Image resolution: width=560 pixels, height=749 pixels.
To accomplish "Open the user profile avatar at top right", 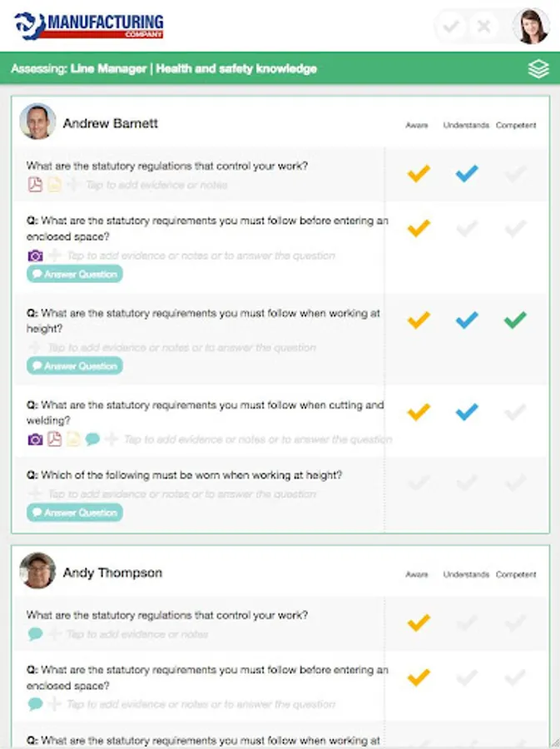I will pyautogui.click(x=531, y=27).
